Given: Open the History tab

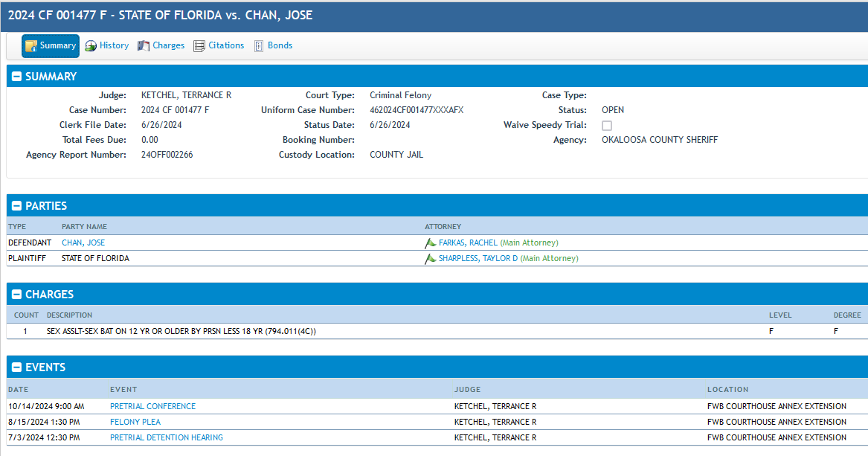Looking at the screenshot, I should (107, 46).
